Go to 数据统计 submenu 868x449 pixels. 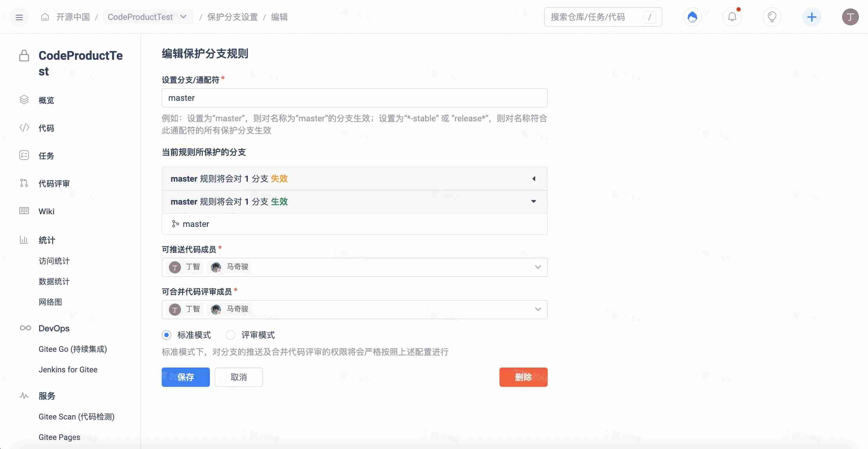coord(54,281)
